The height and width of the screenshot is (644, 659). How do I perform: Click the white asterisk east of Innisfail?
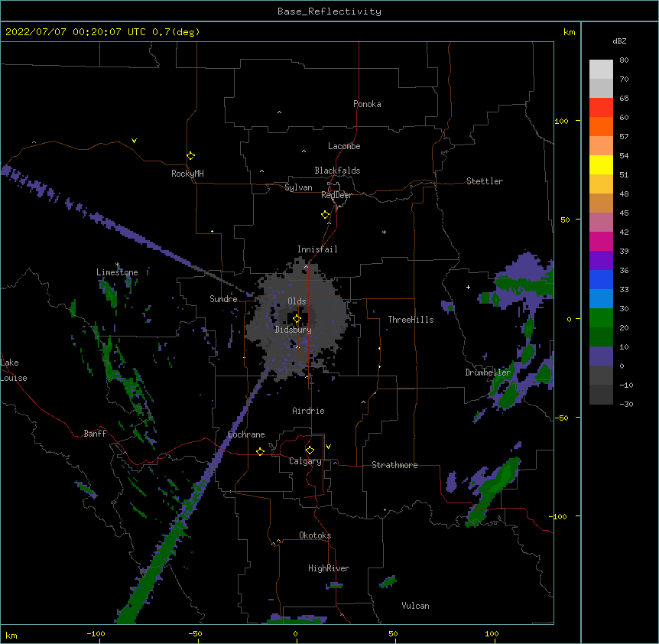pyautogui.click(x=384, y=232)
